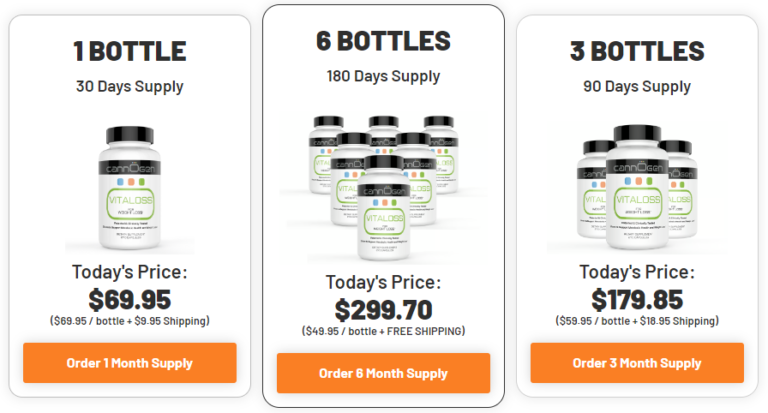Screen dimensions: 768x413
Task: Click the $9.95 Shipping note
Action: point(130,321)
